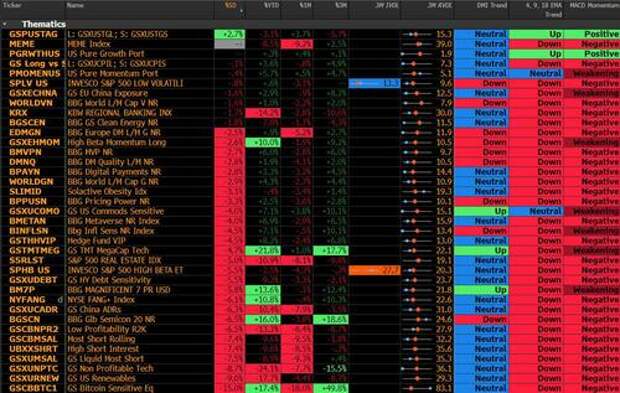The image size is (620, 393).
Task: Select the GSCBBTC1 Bitcoin Sensitive ticker
Action: coord(33,388)
